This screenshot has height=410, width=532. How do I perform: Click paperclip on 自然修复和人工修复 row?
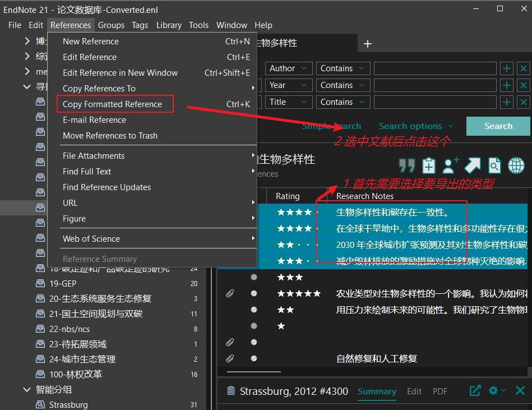pos(230,358)
